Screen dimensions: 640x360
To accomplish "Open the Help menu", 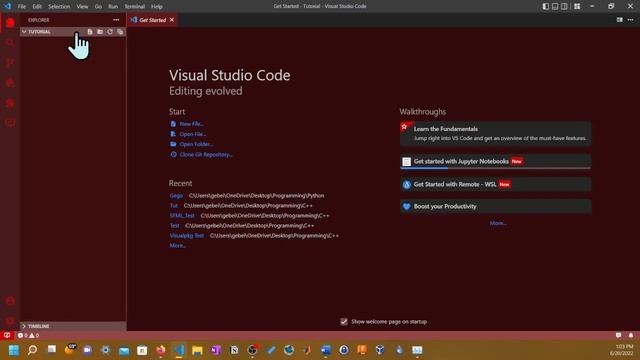I will tap(157, 7).
